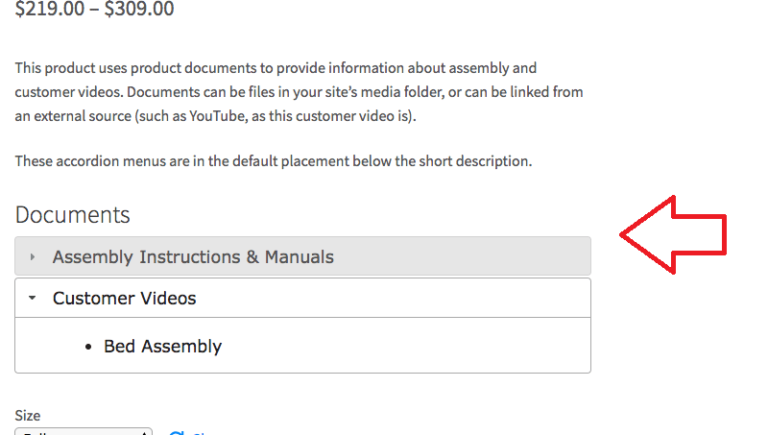768x435 pixels.
Task: Open the Bed Assembly video link
Action: (162, 347)
